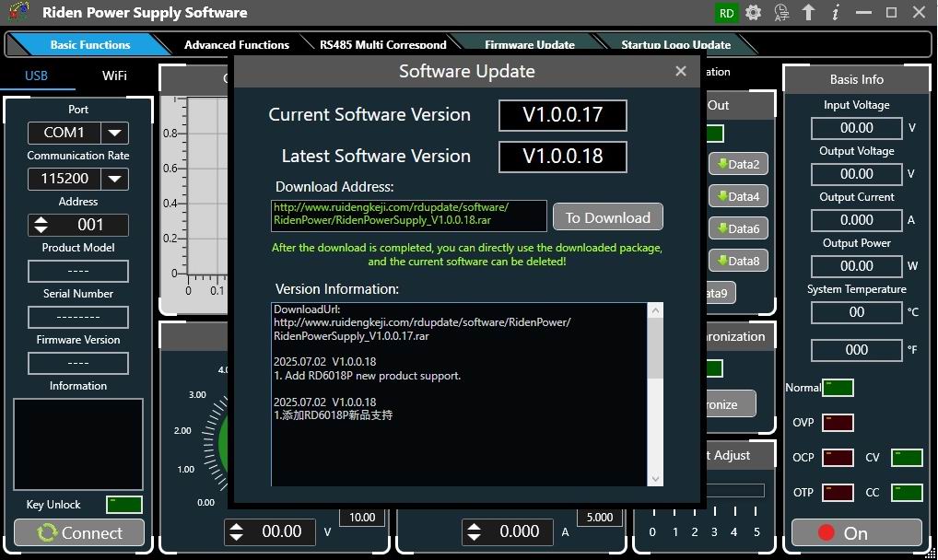The height and width of the screenshot is (560, 938).
Task: Click the Connect button
Action: pyautogui.click(x=78, y=532)
